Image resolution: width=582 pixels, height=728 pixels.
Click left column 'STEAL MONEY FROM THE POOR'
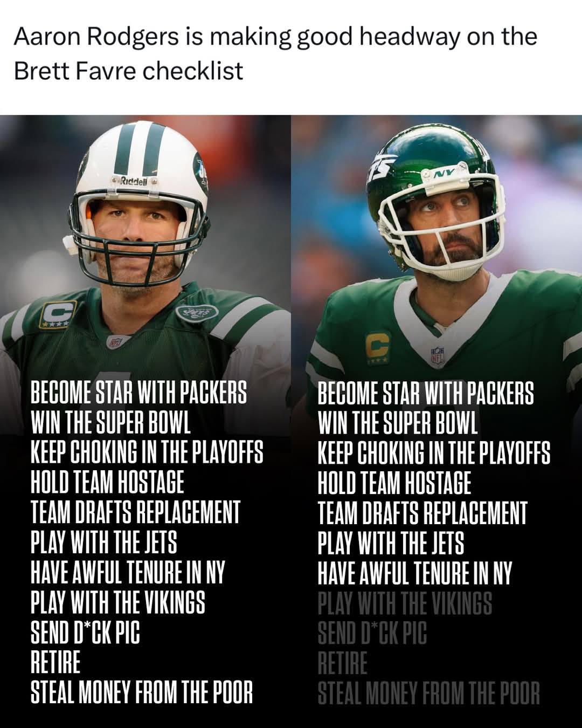tap(142, 692)
